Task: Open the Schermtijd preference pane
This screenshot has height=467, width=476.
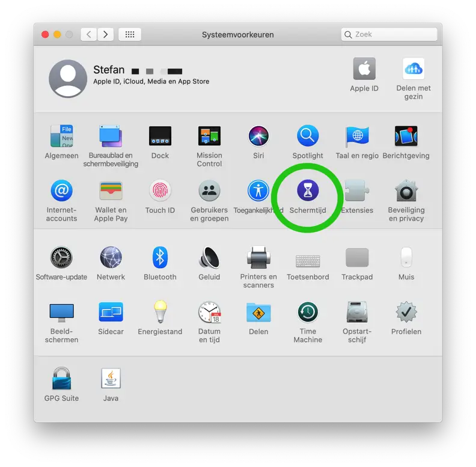Action: [308, 191]
